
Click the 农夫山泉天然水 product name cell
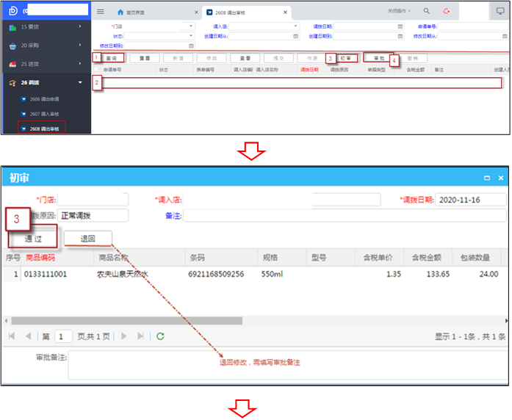point(123,274)
